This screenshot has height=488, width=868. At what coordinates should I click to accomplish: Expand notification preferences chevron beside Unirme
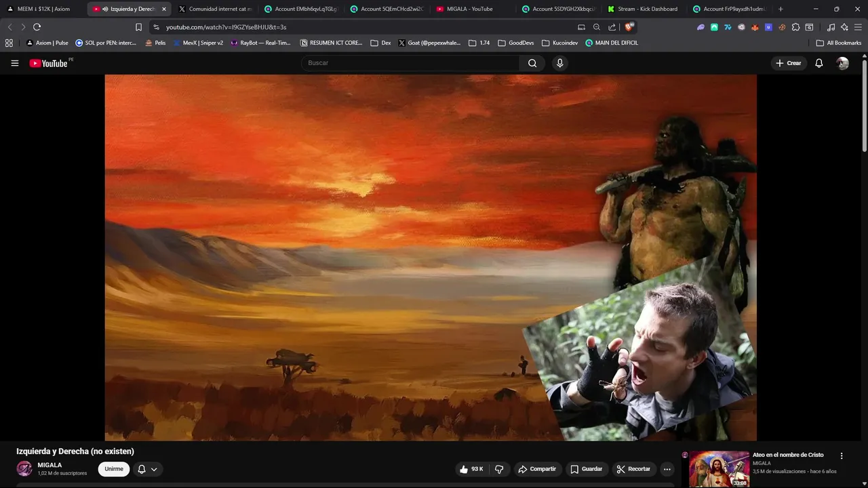pyautogui.click(x=154, y=469)
